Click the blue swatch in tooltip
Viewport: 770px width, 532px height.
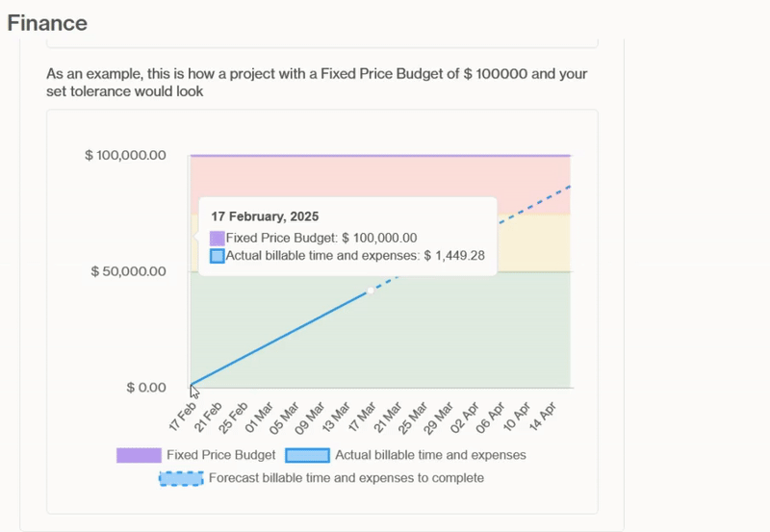coord(218,256)
